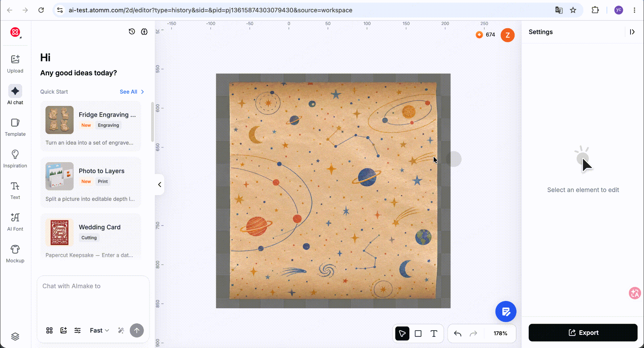
Task: Click the add image icon in chat
Action: click(63, 331)
